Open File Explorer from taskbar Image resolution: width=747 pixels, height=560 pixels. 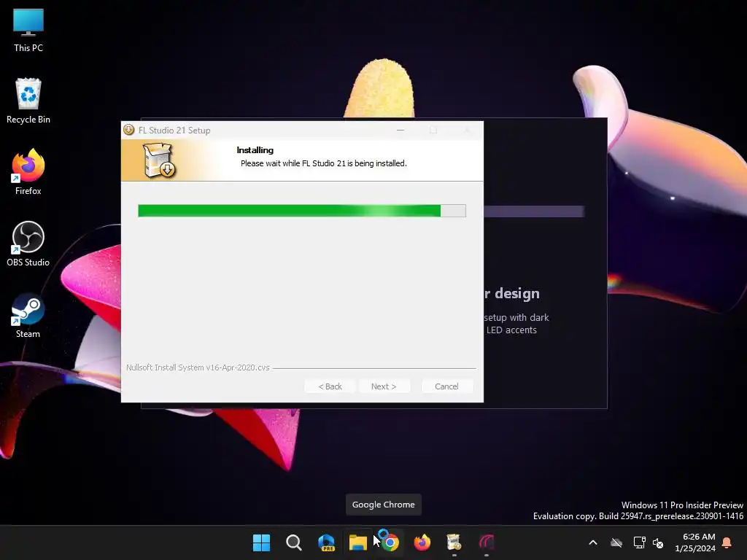(x=357, y=542)
